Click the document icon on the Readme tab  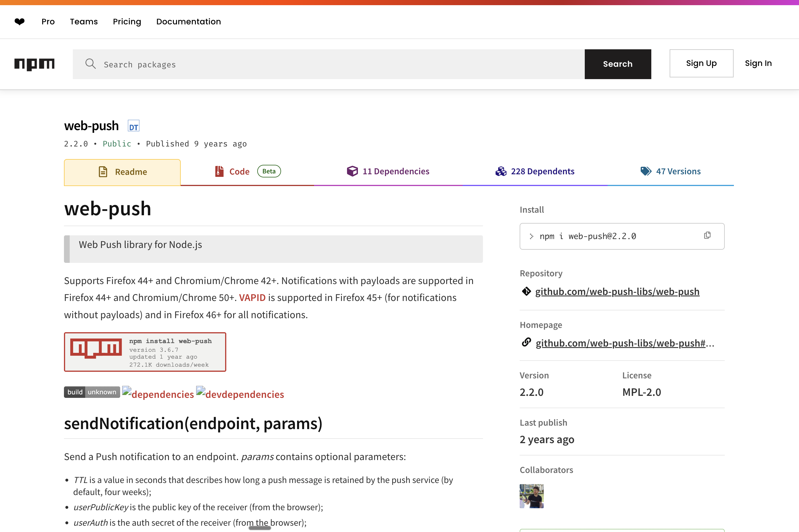(x=103, y=172)
